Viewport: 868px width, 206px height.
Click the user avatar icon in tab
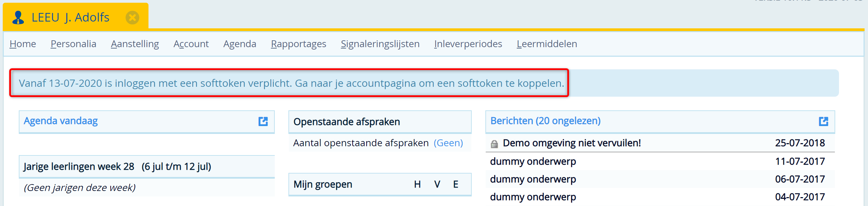[18, 17]
